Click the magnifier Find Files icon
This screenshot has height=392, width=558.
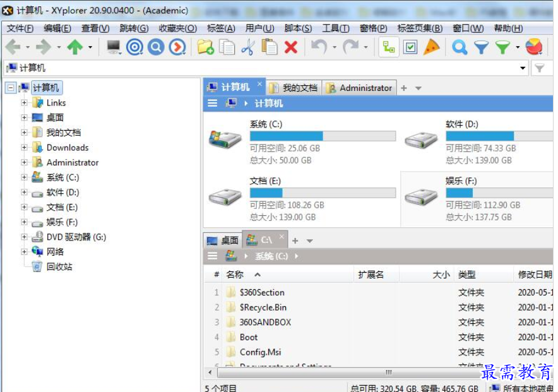pos(460,47)
